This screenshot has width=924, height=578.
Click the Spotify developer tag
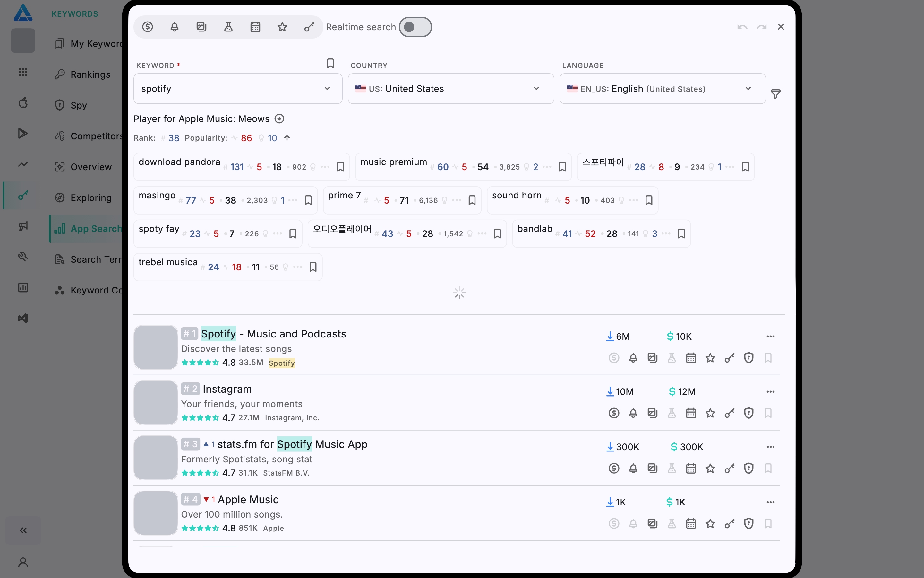coord(282,363)
